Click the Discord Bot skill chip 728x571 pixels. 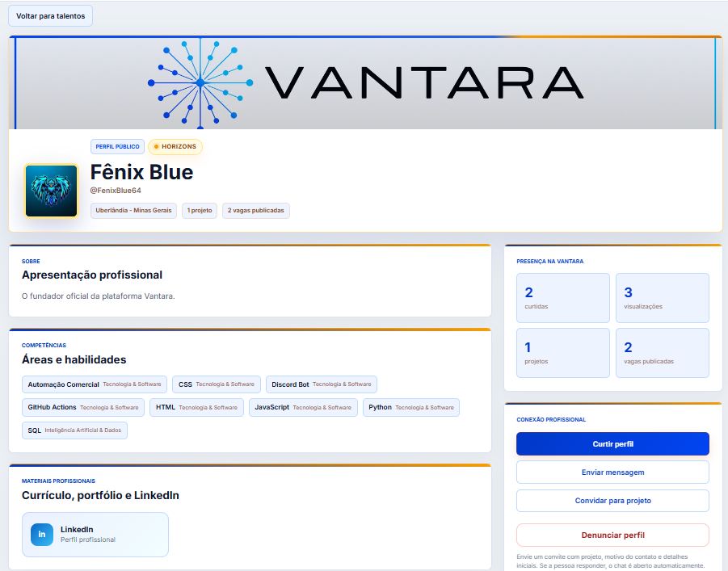coord(322,384)
